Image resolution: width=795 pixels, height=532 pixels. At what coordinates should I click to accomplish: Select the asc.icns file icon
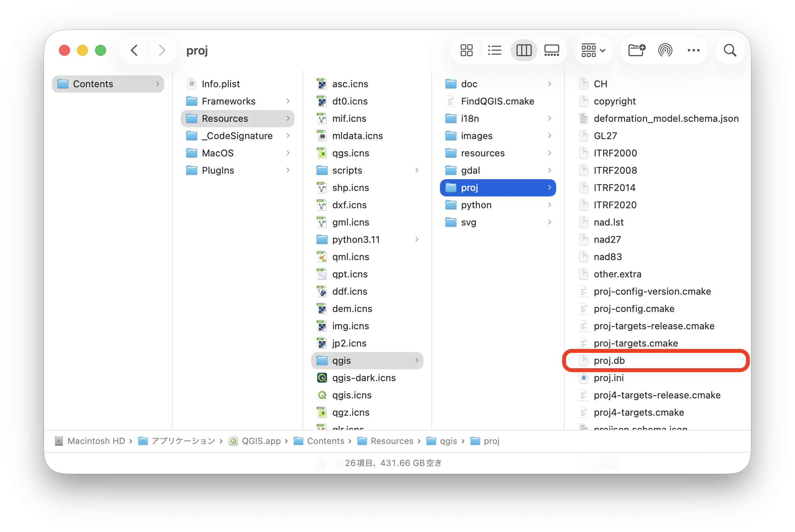point(322,84)
